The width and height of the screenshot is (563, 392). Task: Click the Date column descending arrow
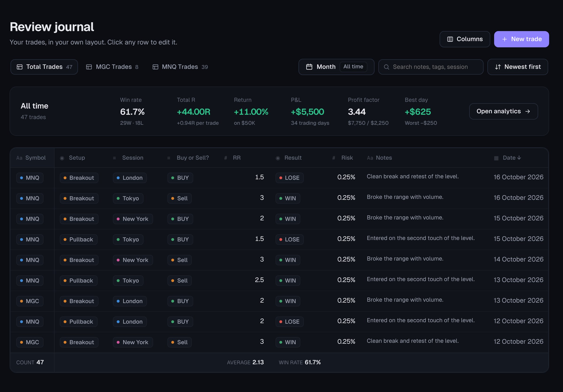point(519,158)
